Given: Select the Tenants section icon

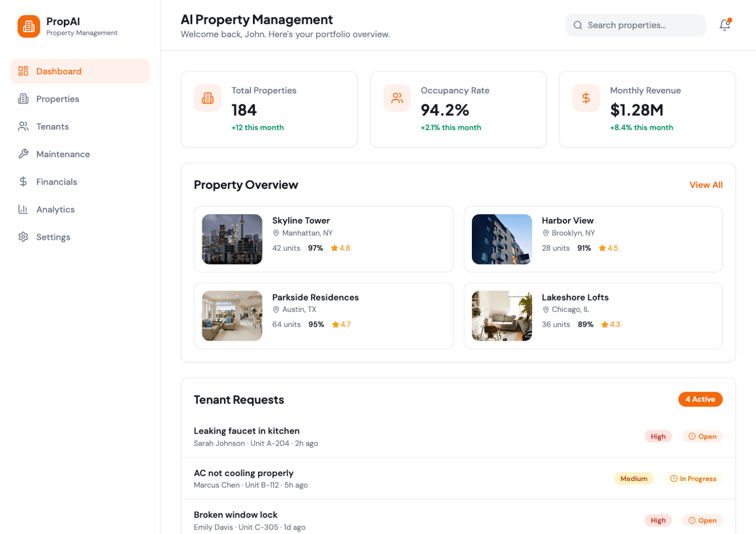Looking at the screenshot, I should (x=23, y=127).
